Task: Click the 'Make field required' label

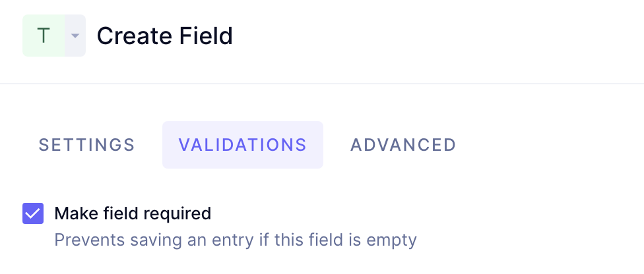Action: 133,213
